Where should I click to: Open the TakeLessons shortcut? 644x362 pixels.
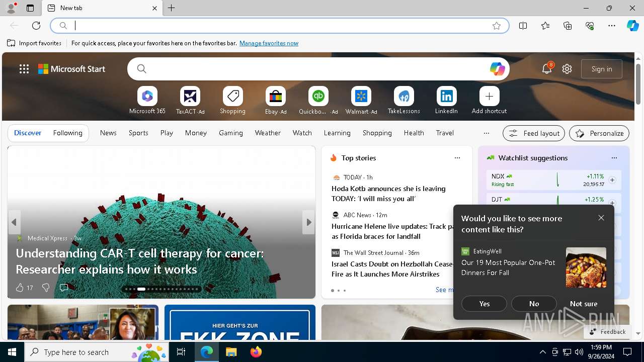click(x=404, y=101)
